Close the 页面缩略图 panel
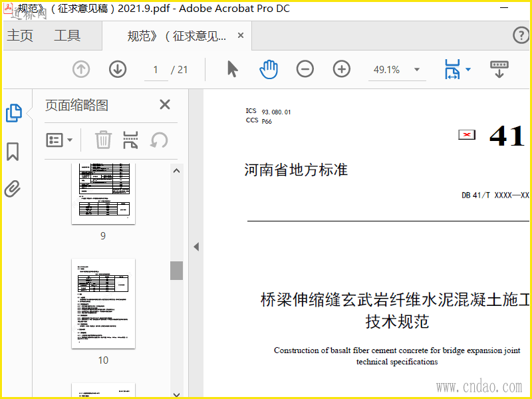Screen dimensions: 532x399 165,104
